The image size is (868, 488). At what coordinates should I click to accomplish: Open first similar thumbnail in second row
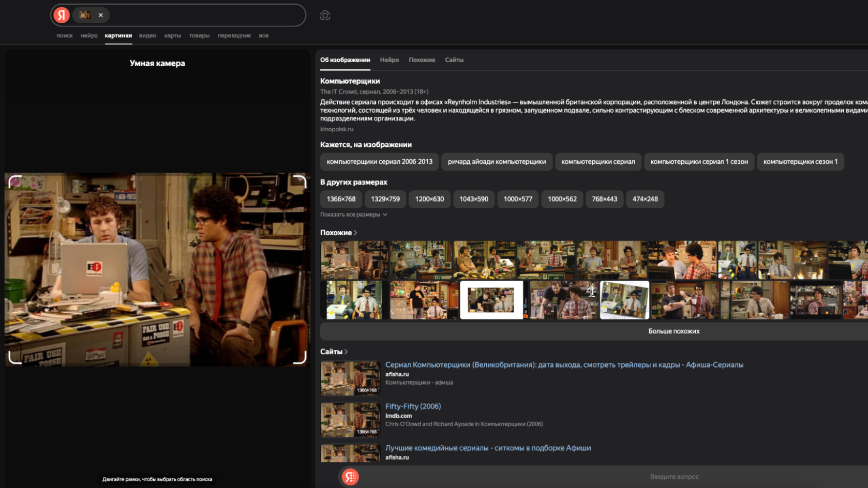(x=354, y=300)
